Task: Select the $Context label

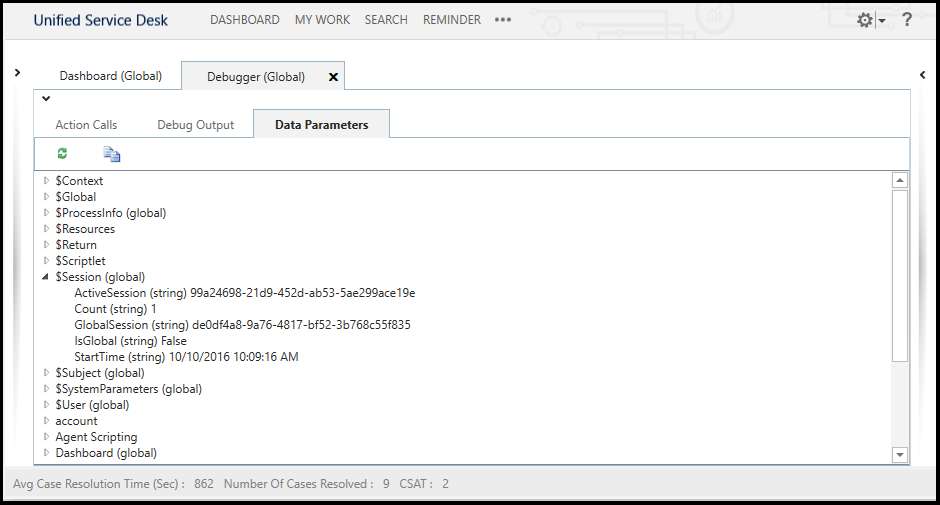Action: [x=79, y=181]
